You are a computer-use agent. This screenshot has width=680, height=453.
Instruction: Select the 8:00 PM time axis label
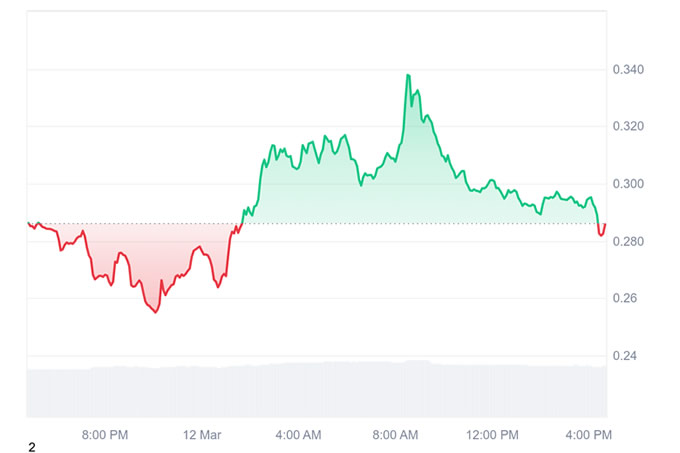point(105,435)
